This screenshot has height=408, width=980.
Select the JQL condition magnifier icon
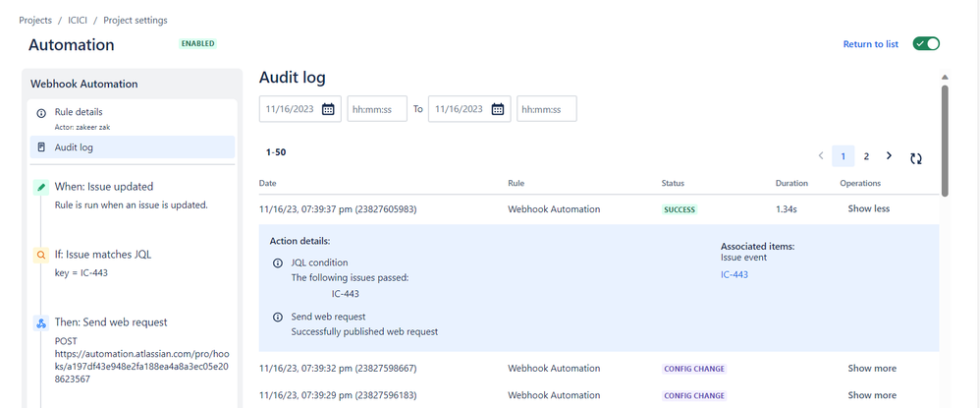[x=41, y=255]
